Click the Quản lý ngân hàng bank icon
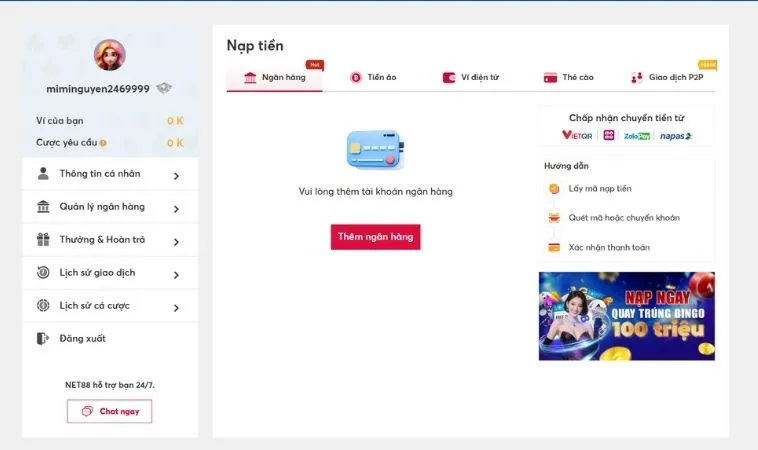758x450 pixels. [43, 207]
